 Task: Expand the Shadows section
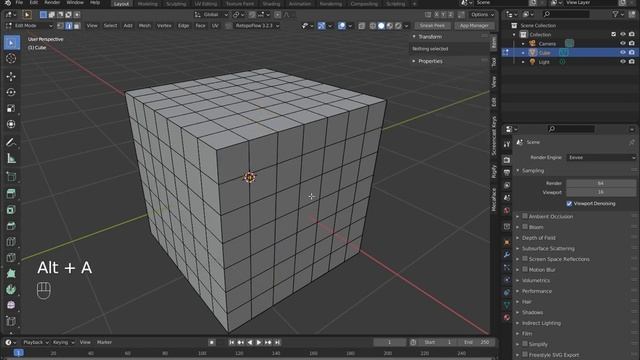(532, 312)
